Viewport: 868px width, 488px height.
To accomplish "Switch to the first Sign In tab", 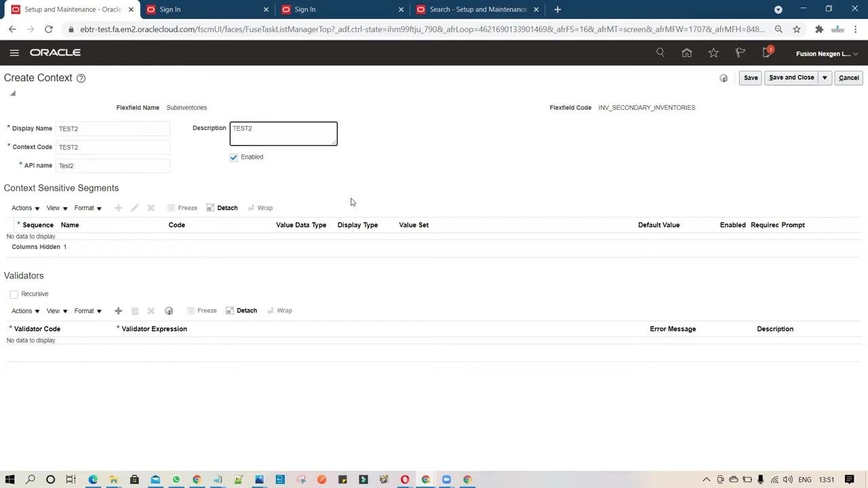I will 207,9.
